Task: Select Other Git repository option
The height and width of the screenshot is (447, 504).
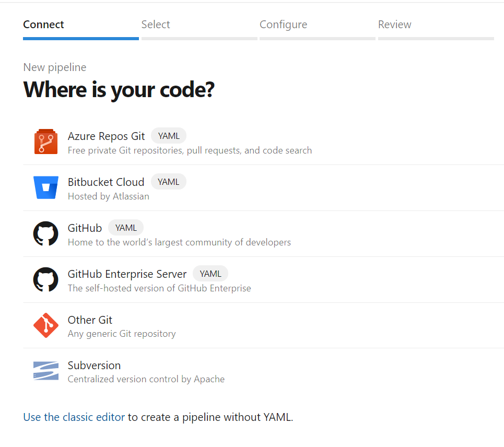Action: click(90, 320)
